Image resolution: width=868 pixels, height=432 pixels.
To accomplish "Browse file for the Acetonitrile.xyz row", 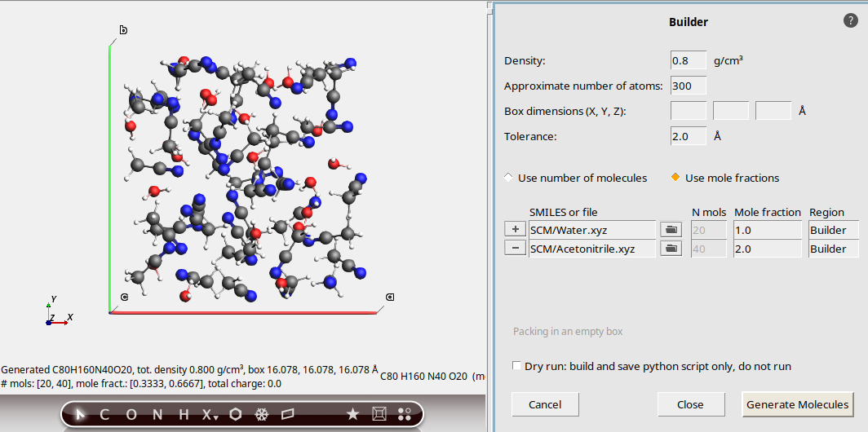I will pyautogui.click(x=671, y=249).
